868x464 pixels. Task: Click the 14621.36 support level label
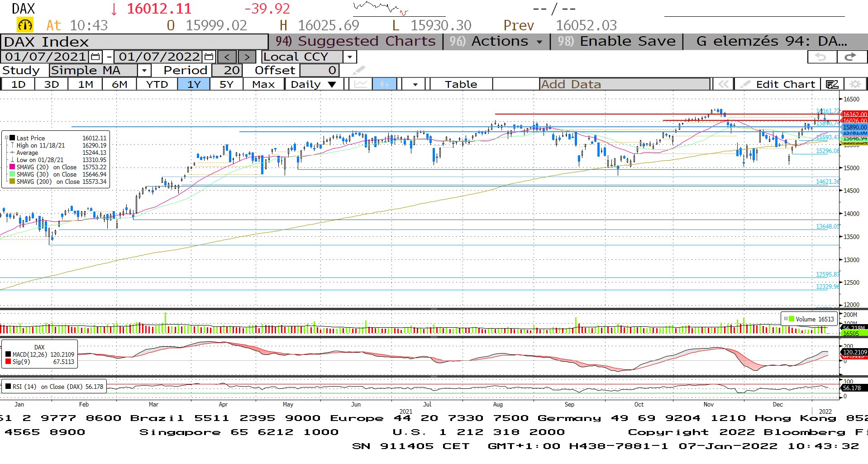point(827,182)
